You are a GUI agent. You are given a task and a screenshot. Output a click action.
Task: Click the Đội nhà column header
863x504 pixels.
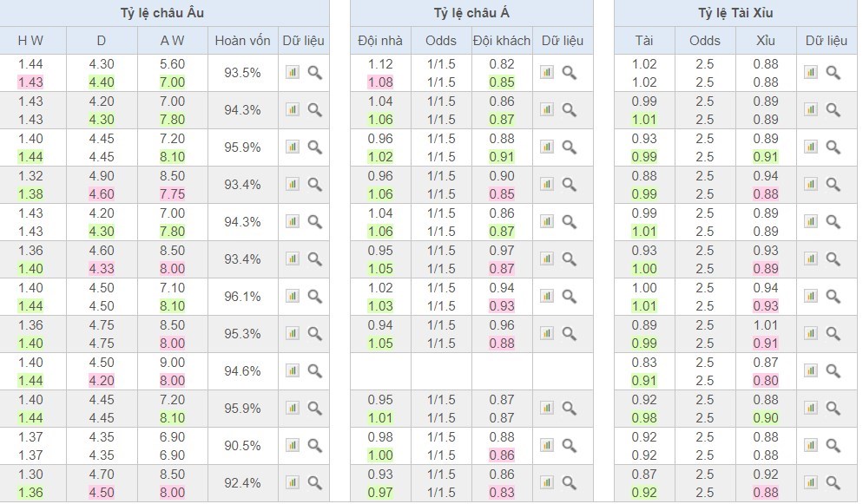[380, 41]
